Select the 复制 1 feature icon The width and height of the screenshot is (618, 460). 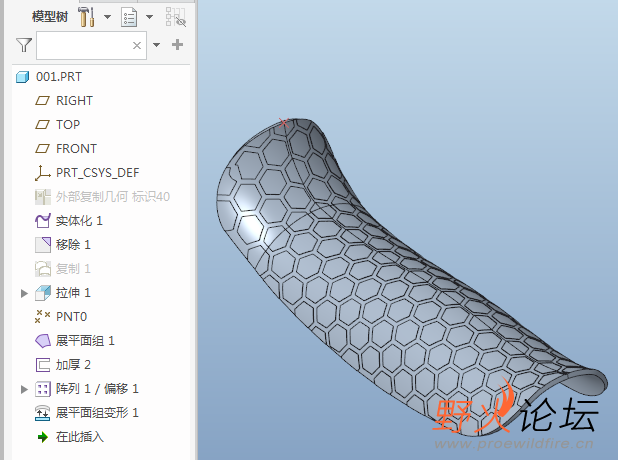[43, 269]
